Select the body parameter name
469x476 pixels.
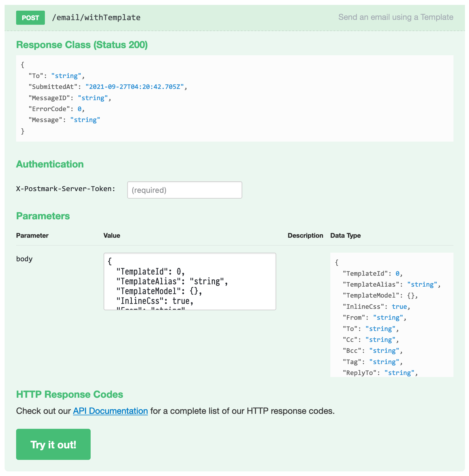click(24, 259)
